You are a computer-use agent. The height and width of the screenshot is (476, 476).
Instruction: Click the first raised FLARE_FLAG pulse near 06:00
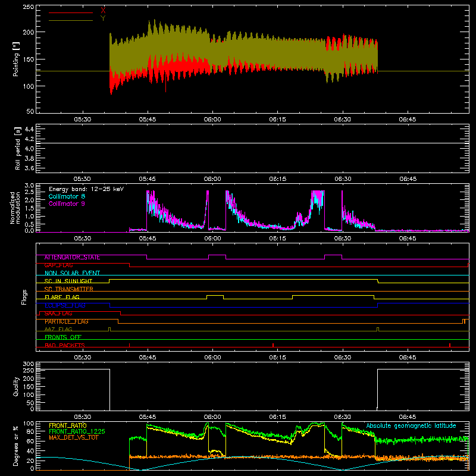pyautogui.click(x=215, y=296)
